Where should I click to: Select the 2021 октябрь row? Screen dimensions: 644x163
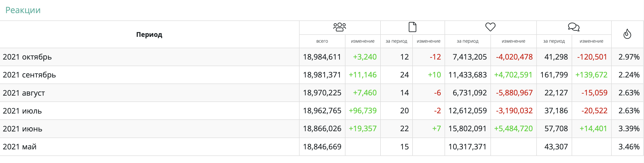27,57
